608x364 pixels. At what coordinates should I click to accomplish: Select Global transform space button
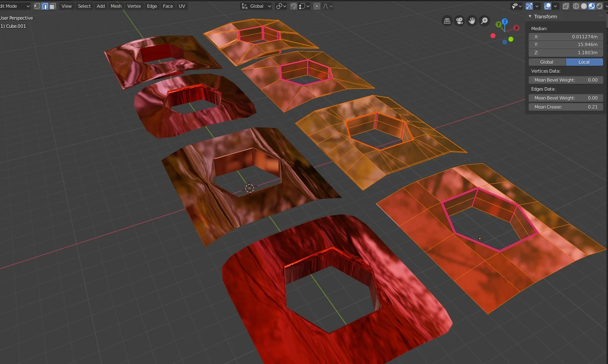(x=547, y=62)
